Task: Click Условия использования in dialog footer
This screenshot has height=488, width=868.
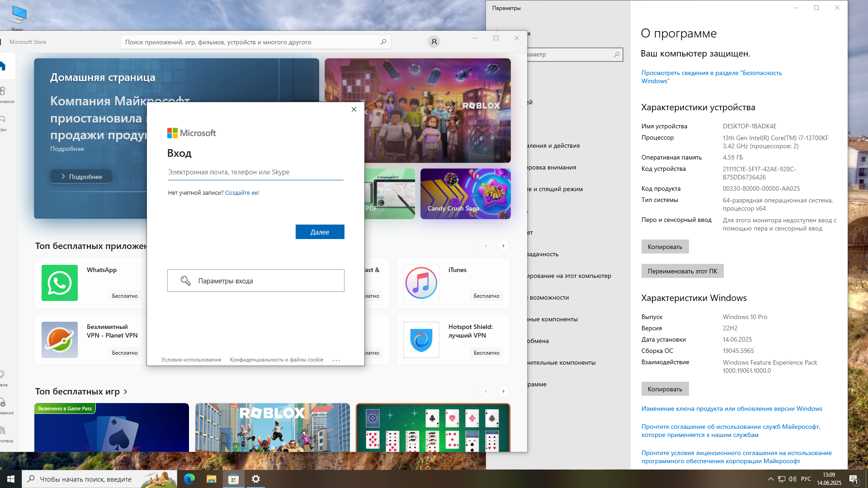Action: pyautogui.click(x=191, y=360)
